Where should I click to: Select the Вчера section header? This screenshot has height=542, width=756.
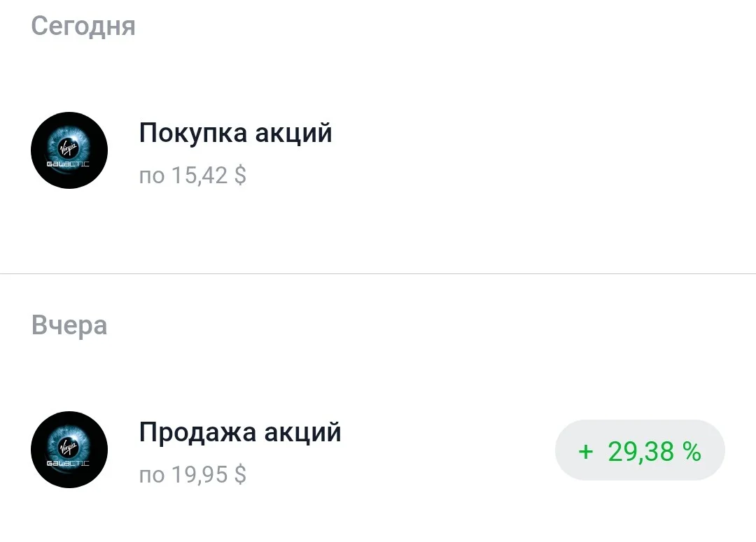(69, 325)
